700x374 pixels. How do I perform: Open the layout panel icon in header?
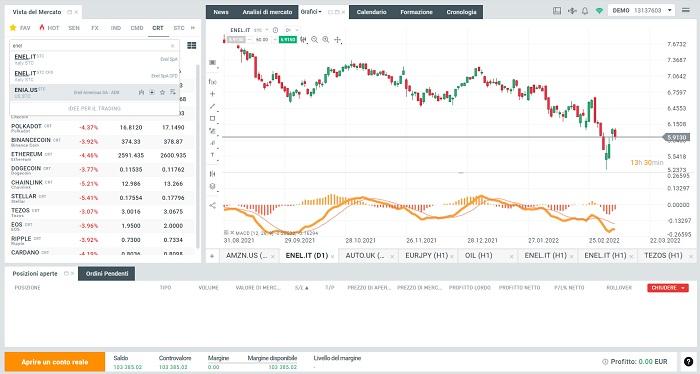click(x=557, y=11)
